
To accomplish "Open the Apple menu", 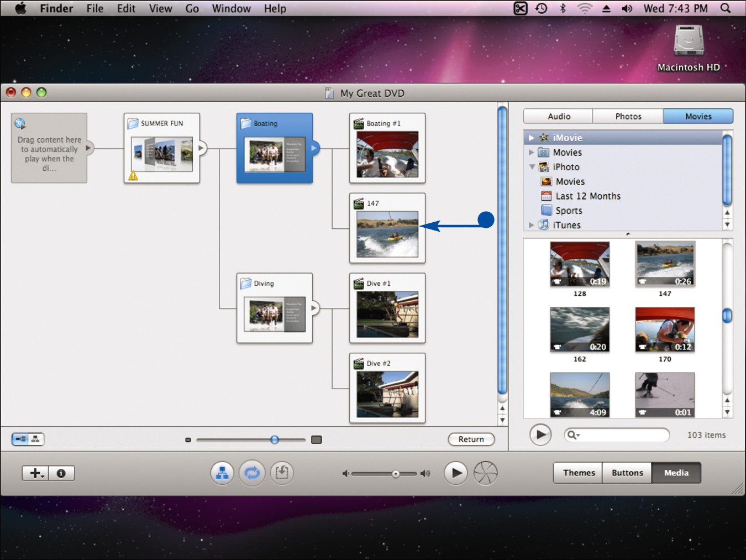I will tap(20, 8).
